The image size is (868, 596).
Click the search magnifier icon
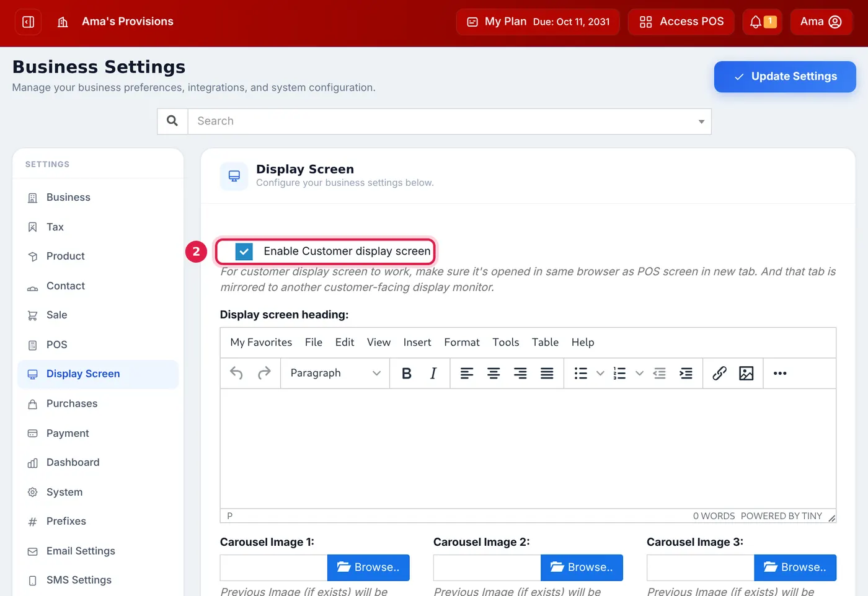[172, 121]
